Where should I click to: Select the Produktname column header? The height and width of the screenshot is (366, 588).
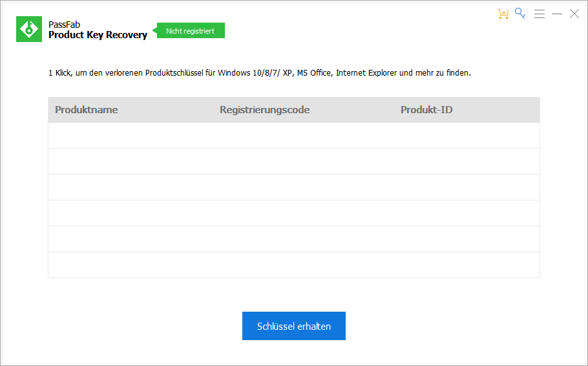(x=86, y=110)
